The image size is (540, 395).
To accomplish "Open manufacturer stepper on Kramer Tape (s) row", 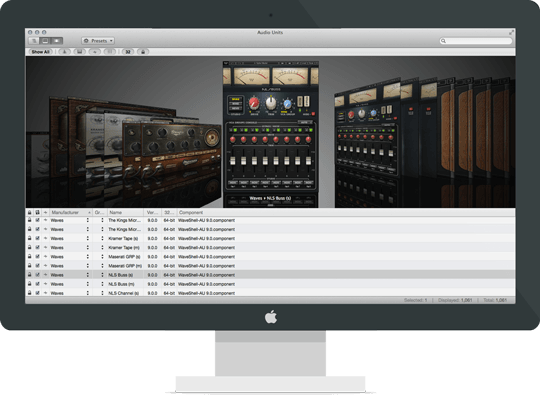I will 88,238.
